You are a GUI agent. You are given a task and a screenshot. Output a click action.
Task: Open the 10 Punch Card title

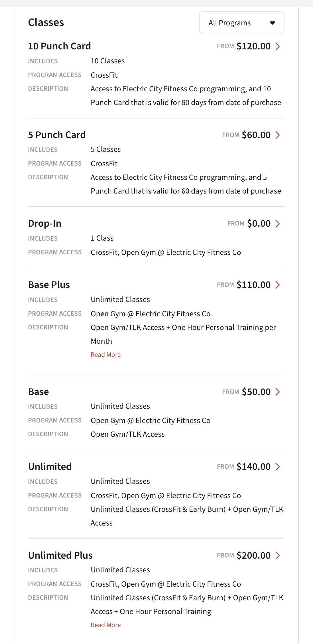pyautogui.click(x=60, y=46)
